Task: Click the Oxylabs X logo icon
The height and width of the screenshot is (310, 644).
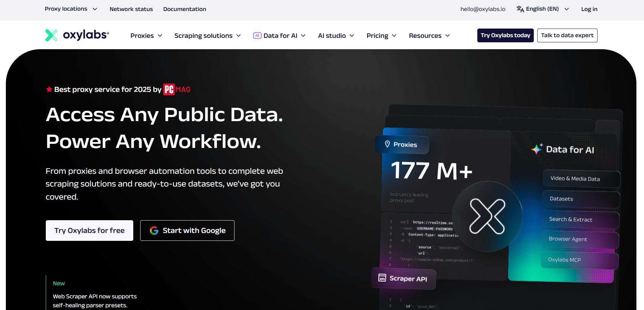Action: pos(52,35)
